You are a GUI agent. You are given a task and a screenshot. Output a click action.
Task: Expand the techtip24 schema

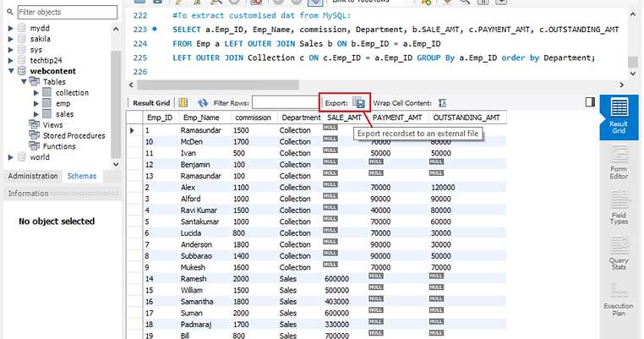coord(11,60)
